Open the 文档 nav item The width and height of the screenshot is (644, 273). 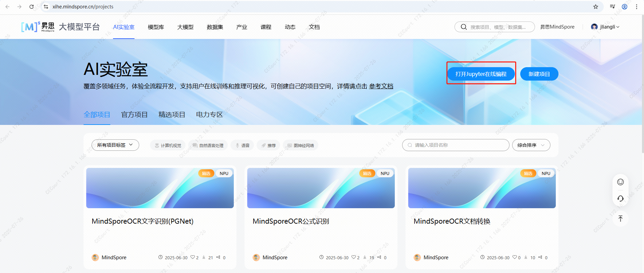[x=314, y=27]
